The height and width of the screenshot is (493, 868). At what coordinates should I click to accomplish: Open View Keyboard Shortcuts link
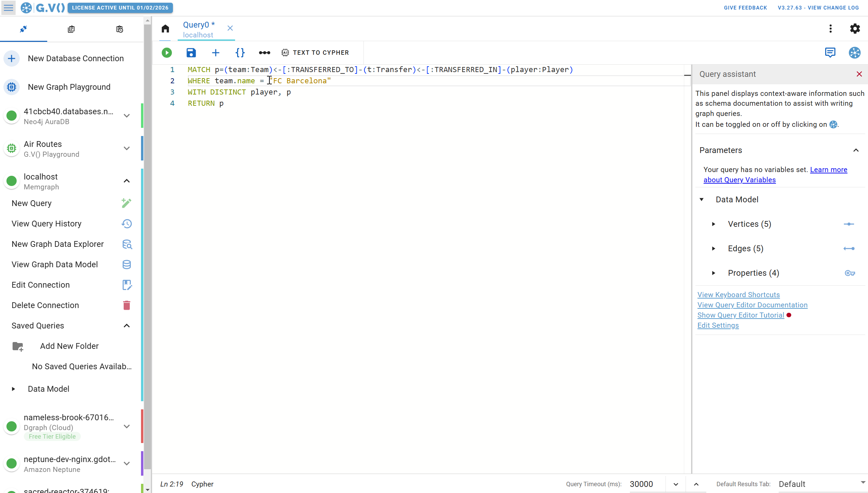coord(738,295)
